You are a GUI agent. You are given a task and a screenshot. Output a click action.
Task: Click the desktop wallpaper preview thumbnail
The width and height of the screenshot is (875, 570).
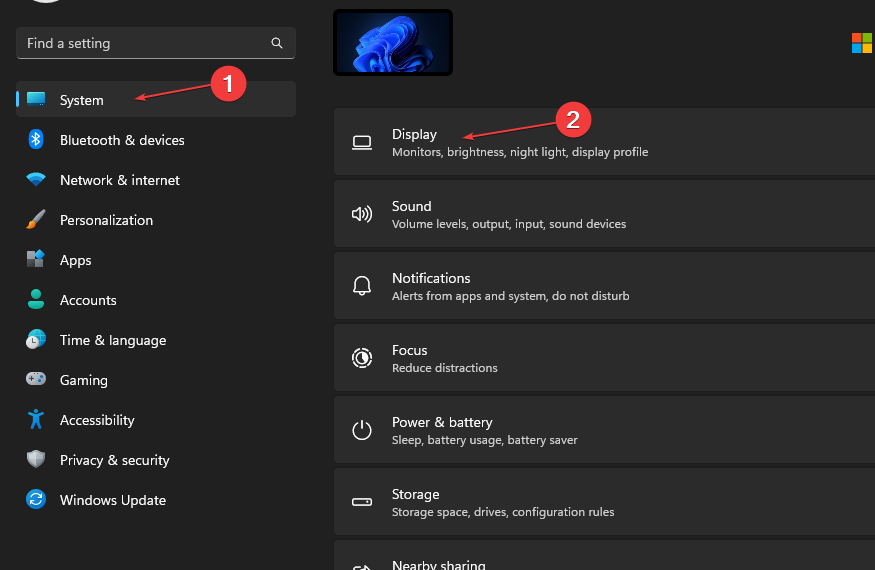tap(393, 42)
